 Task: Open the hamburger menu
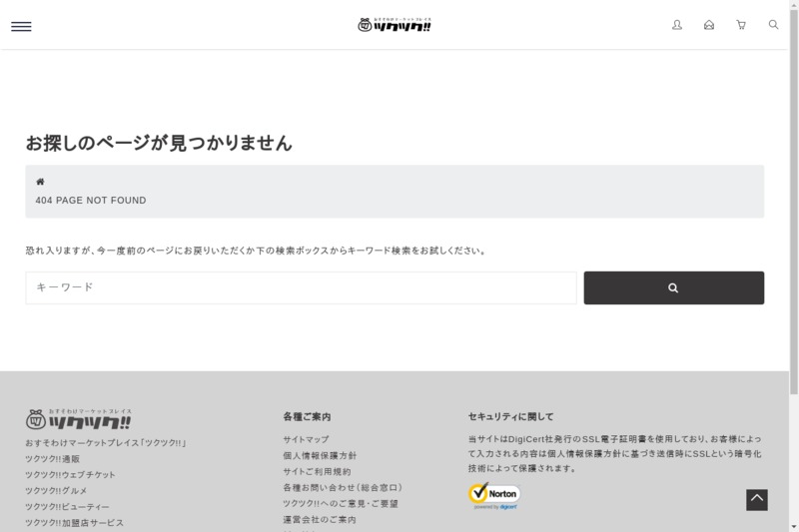point(21,26)
